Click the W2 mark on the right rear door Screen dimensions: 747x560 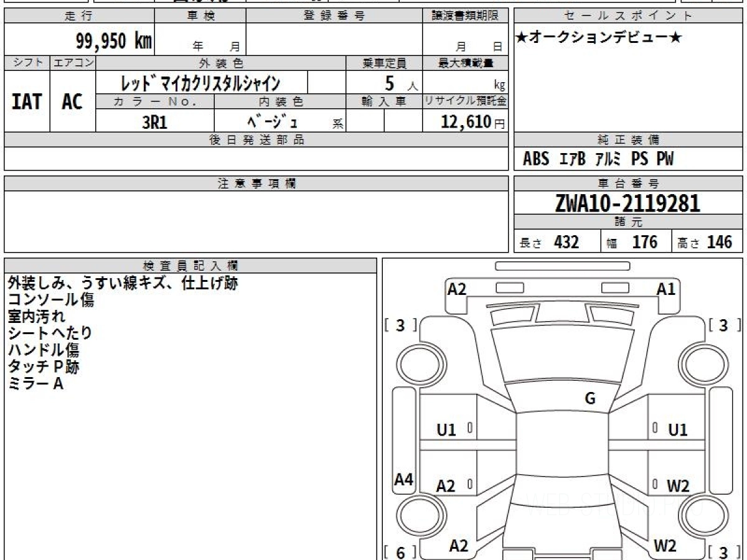pos(678,486)
